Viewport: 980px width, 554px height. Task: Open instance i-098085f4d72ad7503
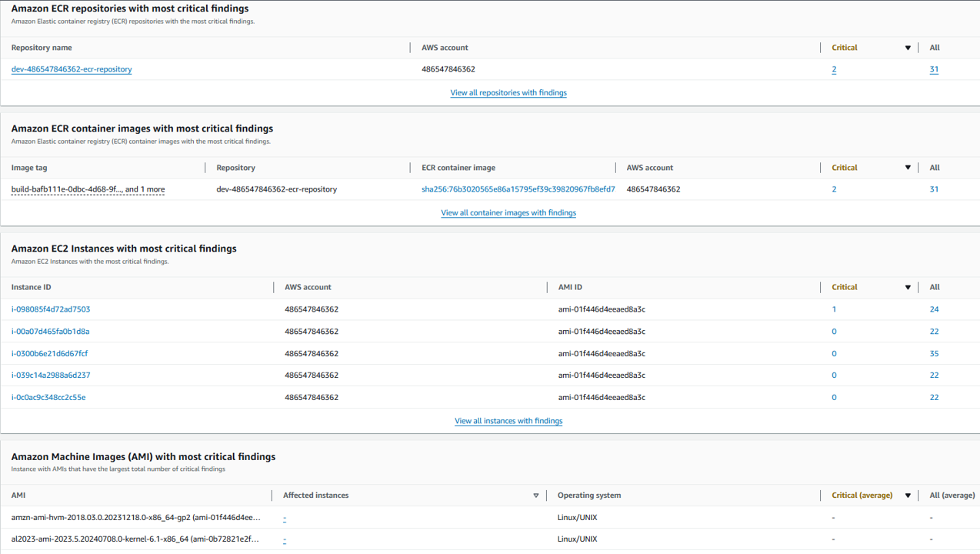tap(51, 309)
